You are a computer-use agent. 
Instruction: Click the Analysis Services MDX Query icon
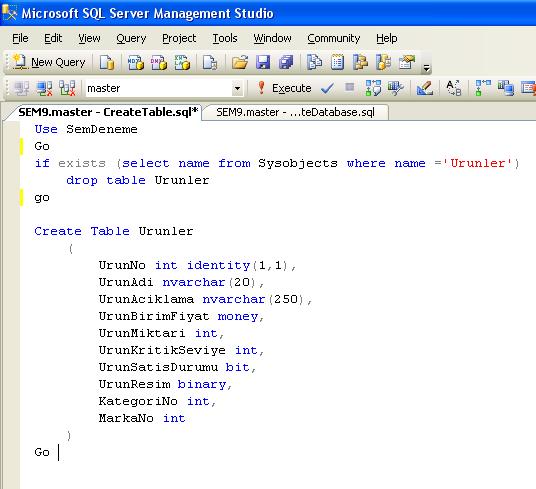pyautogui.click(x=136, y=63)
